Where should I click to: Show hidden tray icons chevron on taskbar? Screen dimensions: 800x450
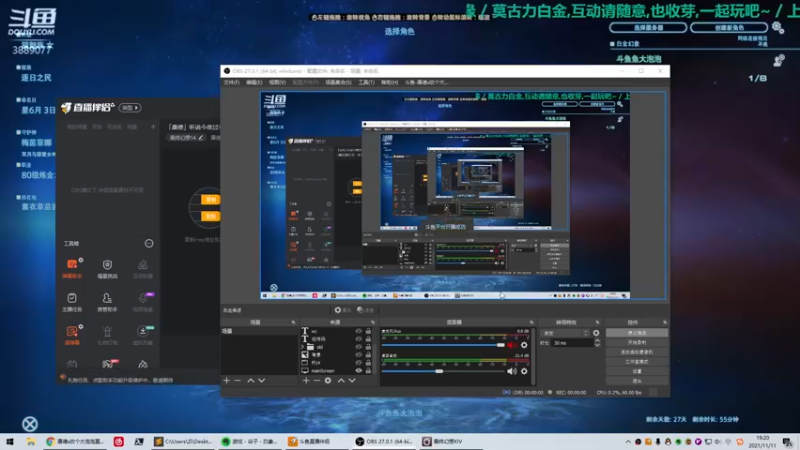pos(628,442)
